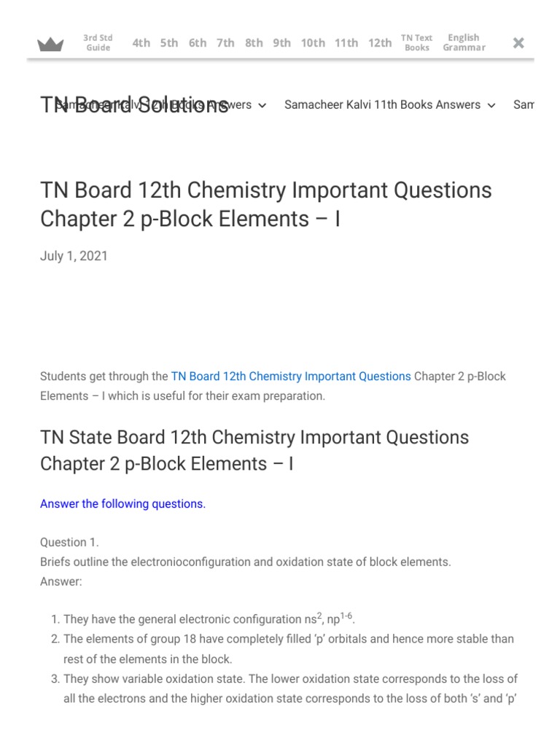Click the crown logo icon
Screen dimensions: 560x747
pyautogui.click(x=50, y=44)
